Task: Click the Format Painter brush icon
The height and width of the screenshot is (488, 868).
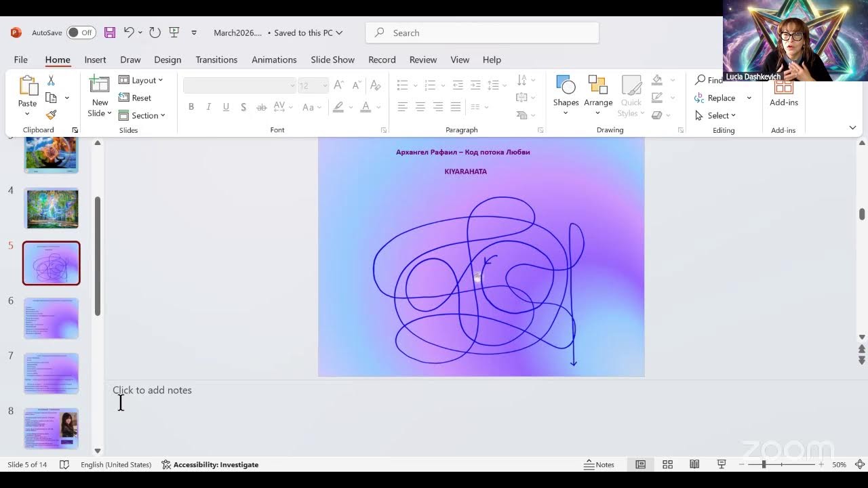Action: [51, 115]
